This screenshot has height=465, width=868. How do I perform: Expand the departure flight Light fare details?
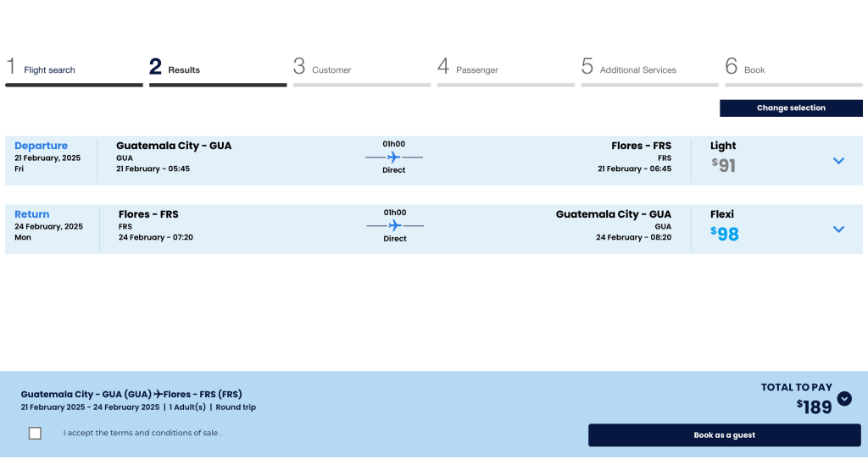click(838, 160)
